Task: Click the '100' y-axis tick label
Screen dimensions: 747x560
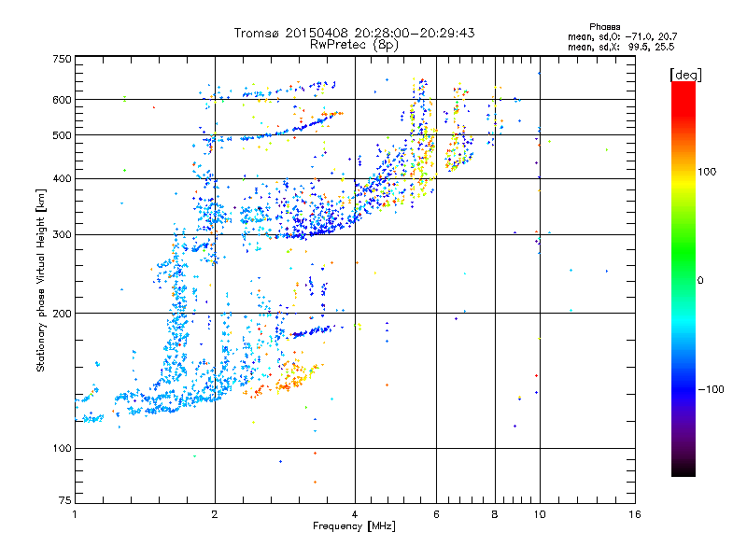Action: click(63, 449)
